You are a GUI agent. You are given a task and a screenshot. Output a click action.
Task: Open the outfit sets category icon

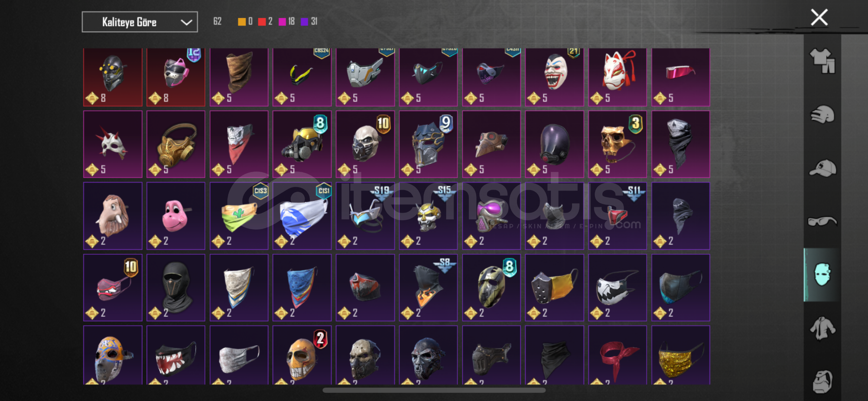[822, 61]
